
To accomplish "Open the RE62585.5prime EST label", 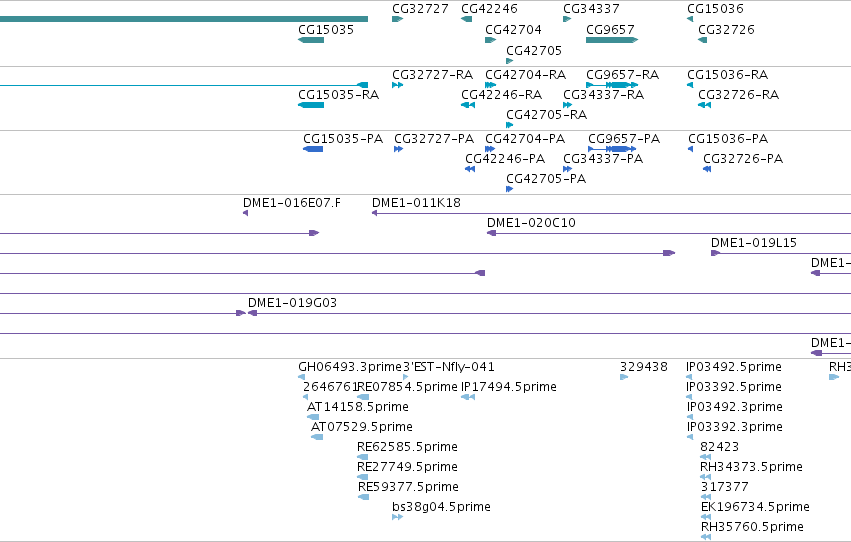I will point(407,447).
